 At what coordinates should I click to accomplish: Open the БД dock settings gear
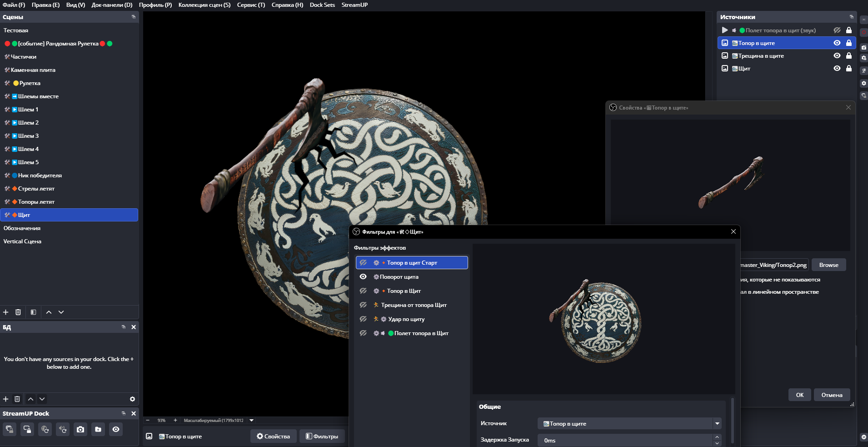[132, 399]
